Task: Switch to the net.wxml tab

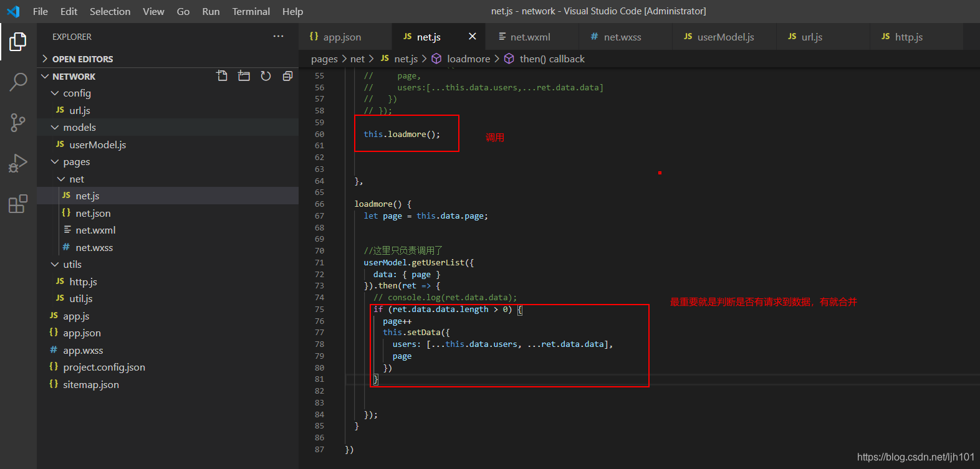Action: 532,37
